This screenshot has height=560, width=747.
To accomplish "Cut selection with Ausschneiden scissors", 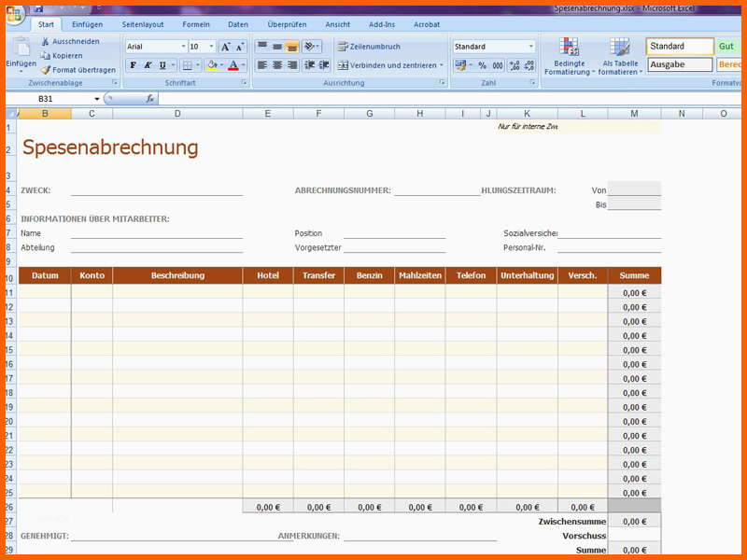I will click(70, 41).
